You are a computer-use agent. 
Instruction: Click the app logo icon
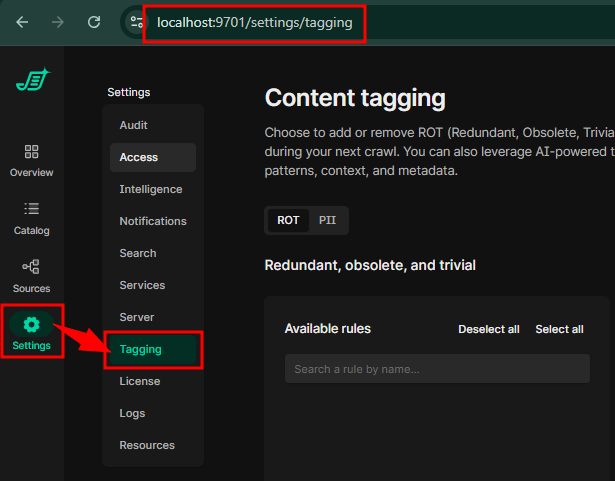(32, 81)
